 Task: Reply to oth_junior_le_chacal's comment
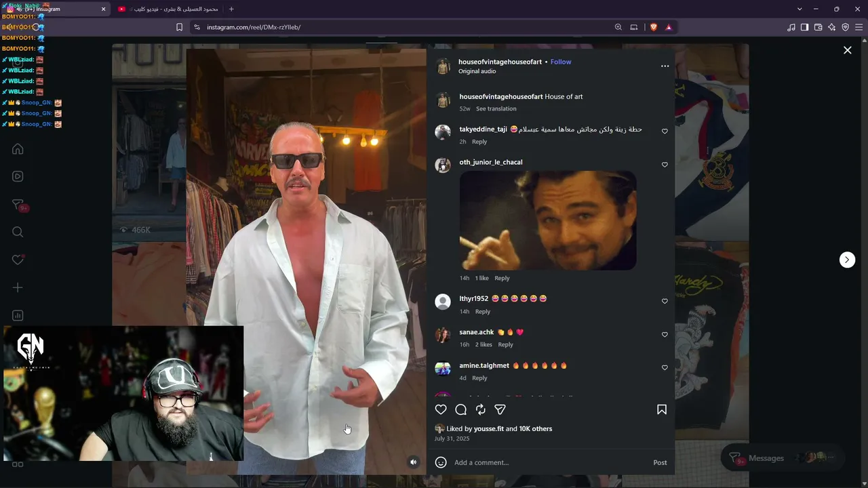click(x=502, y=278)
